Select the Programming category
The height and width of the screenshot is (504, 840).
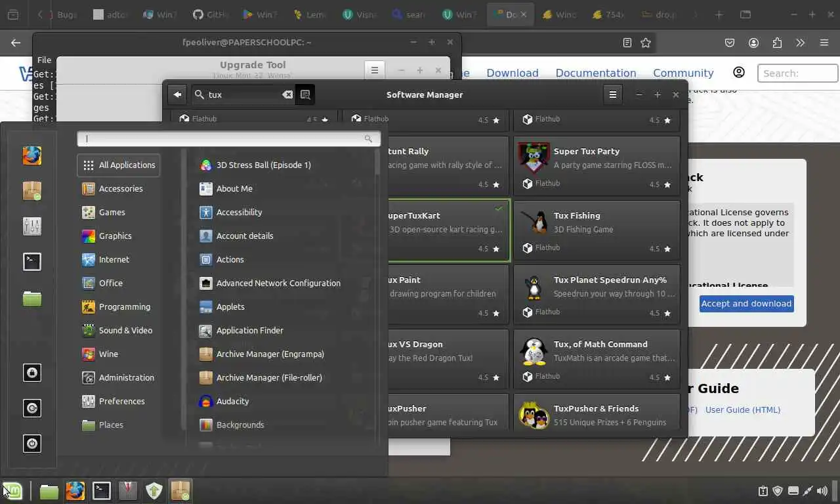[x=118, y=306]
